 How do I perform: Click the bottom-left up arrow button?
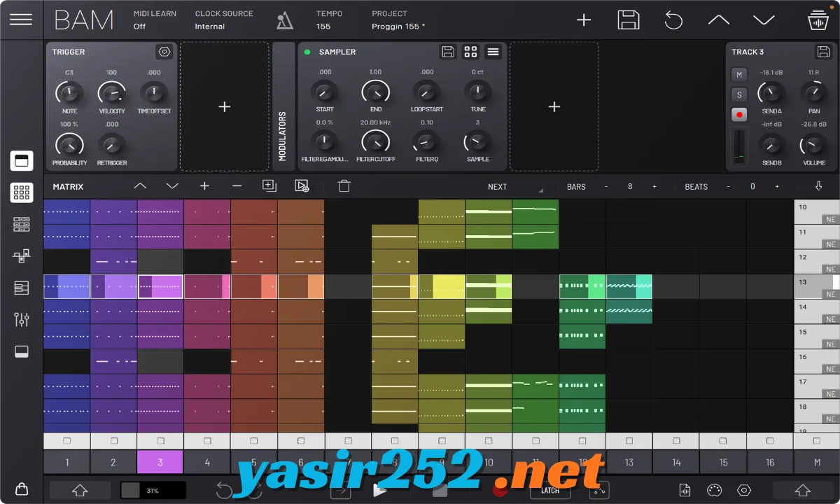coord(80,490)
